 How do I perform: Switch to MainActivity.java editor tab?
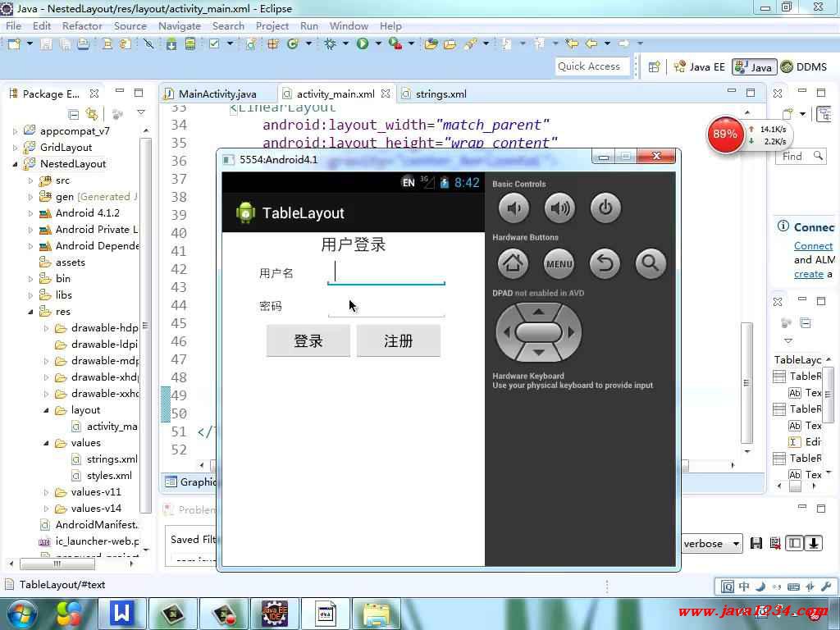point(217,94)
